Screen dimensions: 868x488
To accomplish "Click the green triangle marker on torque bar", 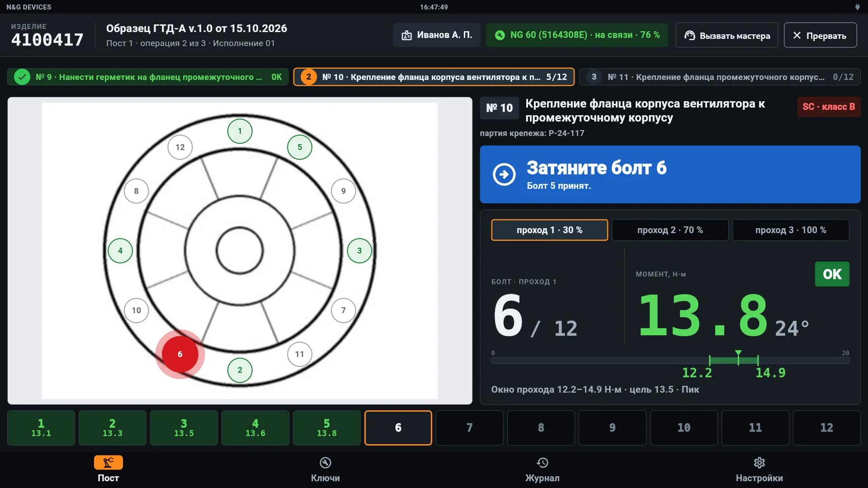I will point(738,352).
